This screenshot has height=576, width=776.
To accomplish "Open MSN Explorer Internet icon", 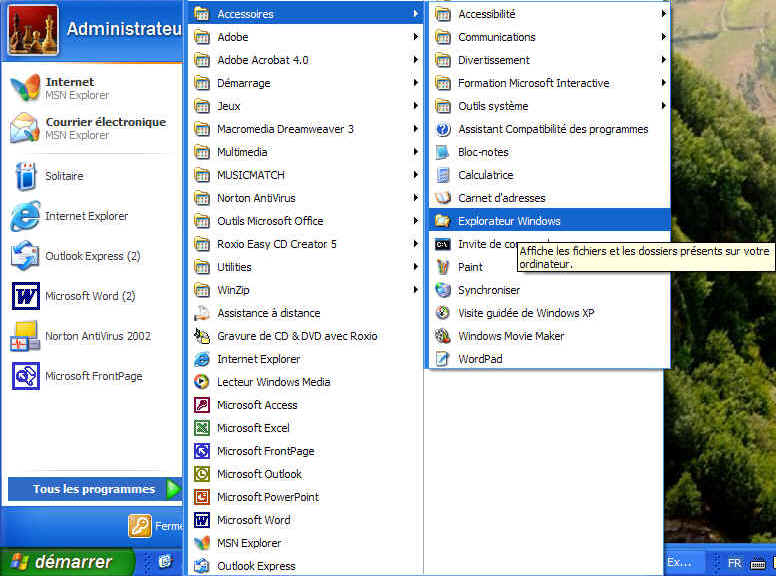I will (x=25, y=88).
